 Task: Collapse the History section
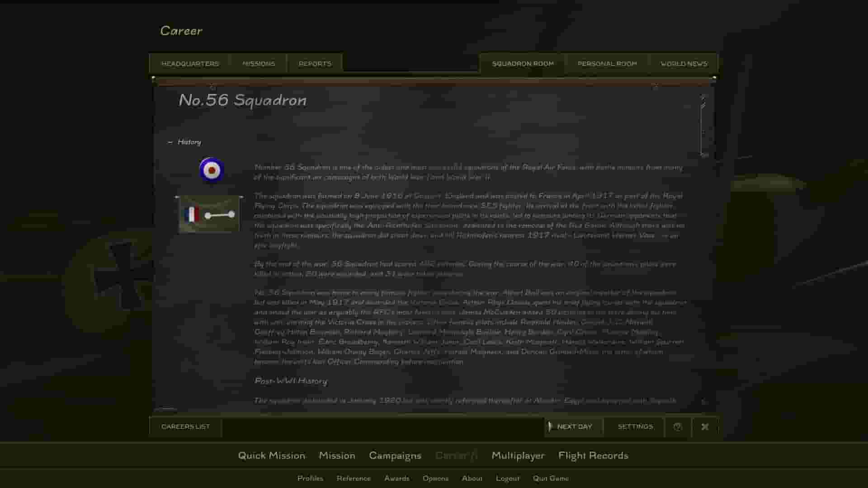tap(170, 142)
